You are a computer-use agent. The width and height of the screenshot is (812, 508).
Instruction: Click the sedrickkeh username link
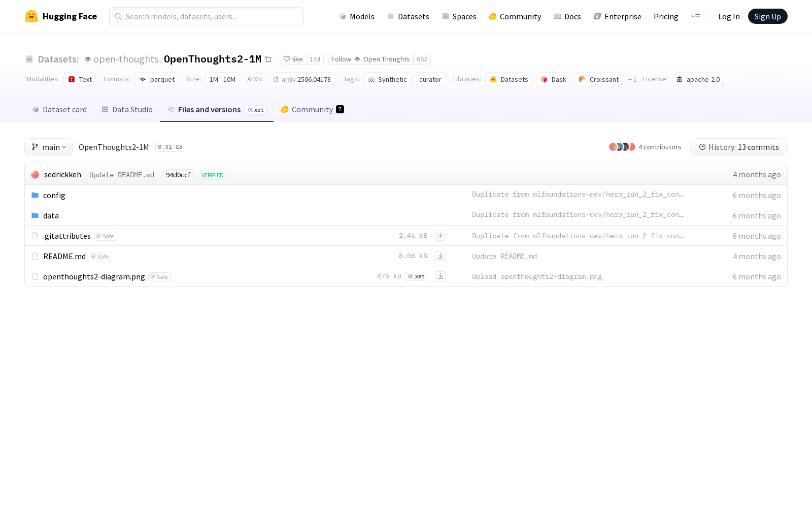point(62,174)
